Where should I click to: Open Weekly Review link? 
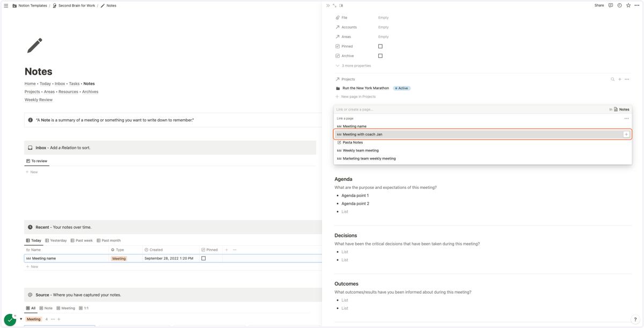(x=39, y=100)
